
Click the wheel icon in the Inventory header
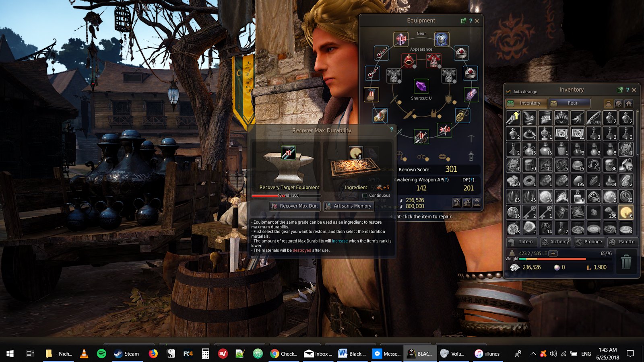point(619,103)
